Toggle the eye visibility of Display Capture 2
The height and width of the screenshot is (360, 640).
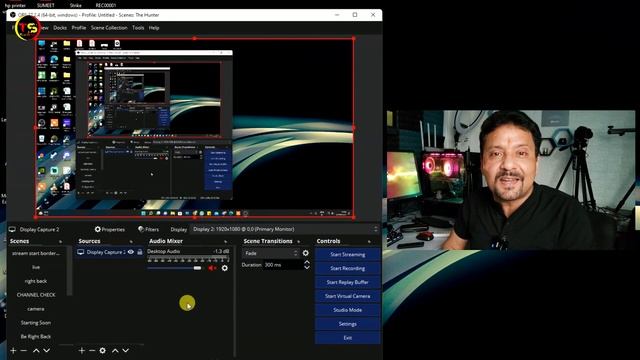click(x=131, y=252)
